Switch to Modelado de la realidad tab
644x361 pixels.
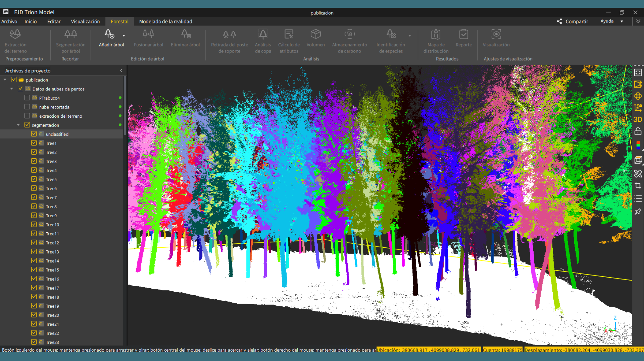click(165, 21)
